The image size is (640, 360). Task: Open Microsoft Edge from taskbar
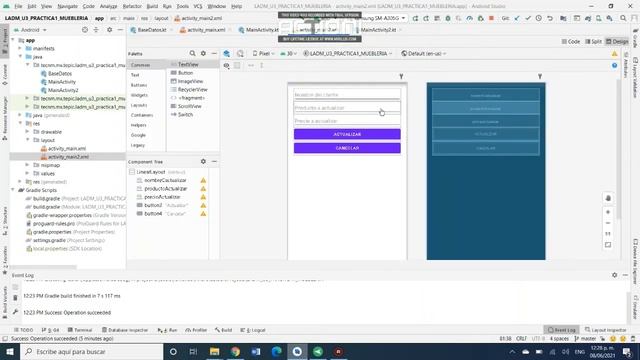(x=276, y=351)
